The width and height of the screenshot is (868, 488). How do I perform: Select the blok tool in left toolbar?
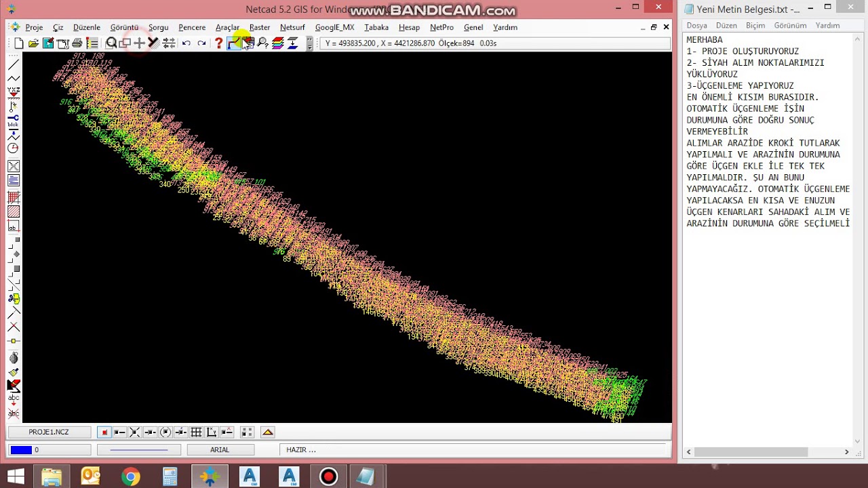pos(13,120)
